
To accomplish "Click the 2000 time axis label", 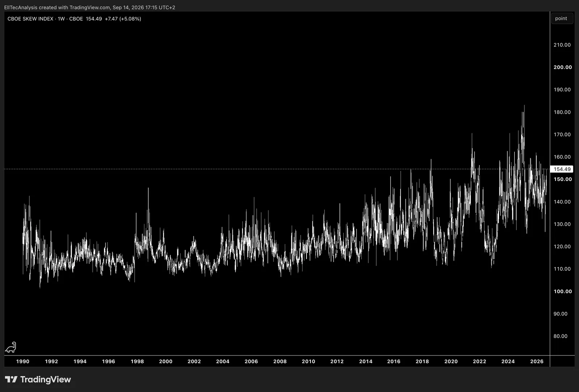I will pos(166,361).
